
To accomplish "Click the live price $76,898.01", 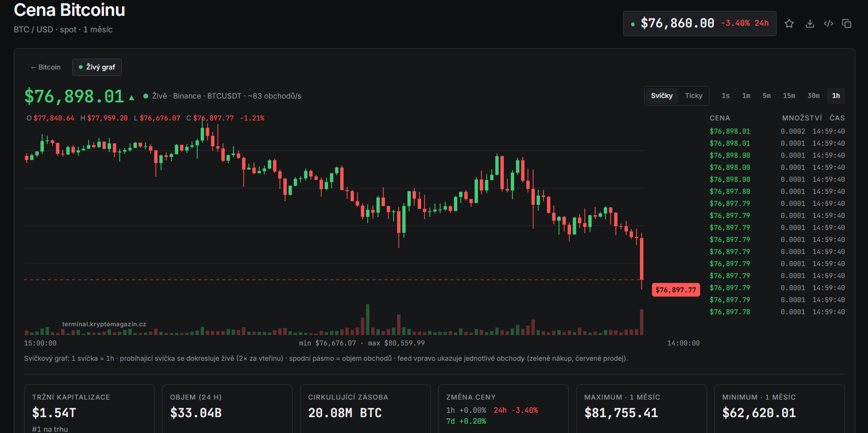I will [74, 96].
